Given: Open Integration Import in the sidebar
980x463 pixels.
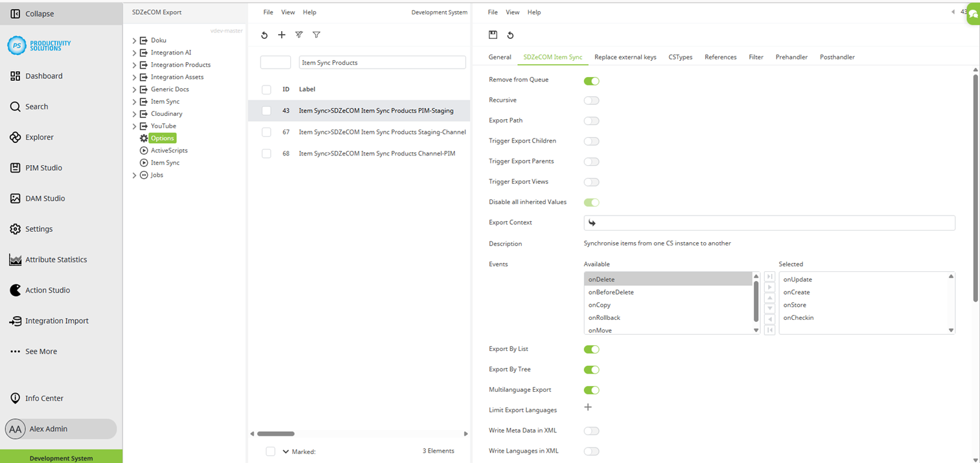Looking at the screenshot, I should [x=49, y=321].
